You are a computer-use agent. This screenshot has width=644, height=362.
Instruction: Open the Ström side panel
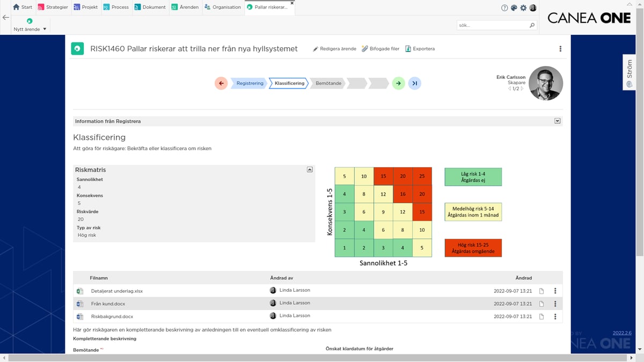pos(630,72)
